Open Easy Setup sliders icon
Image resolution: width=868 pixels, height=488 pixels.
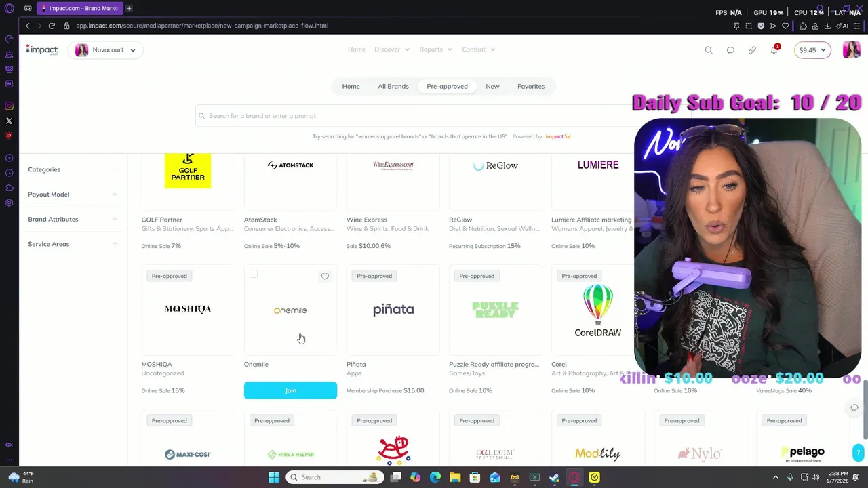(858, 26)
